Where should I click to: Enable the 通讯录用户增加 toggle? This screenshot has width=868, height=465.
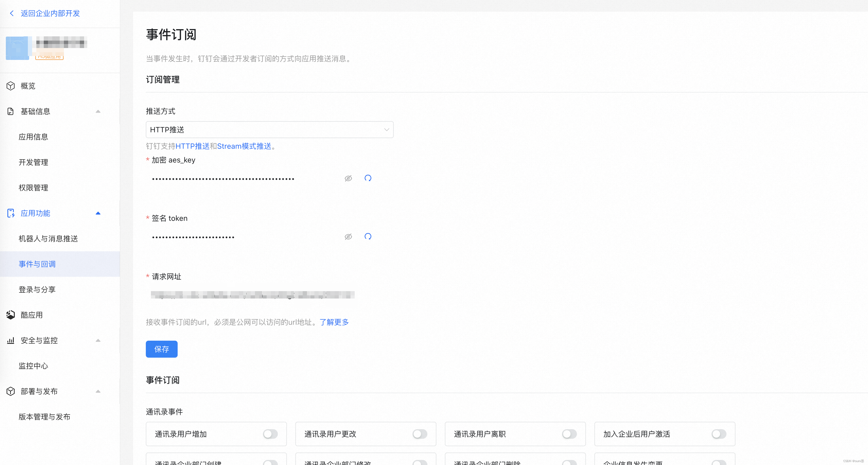tap(270, 434)
